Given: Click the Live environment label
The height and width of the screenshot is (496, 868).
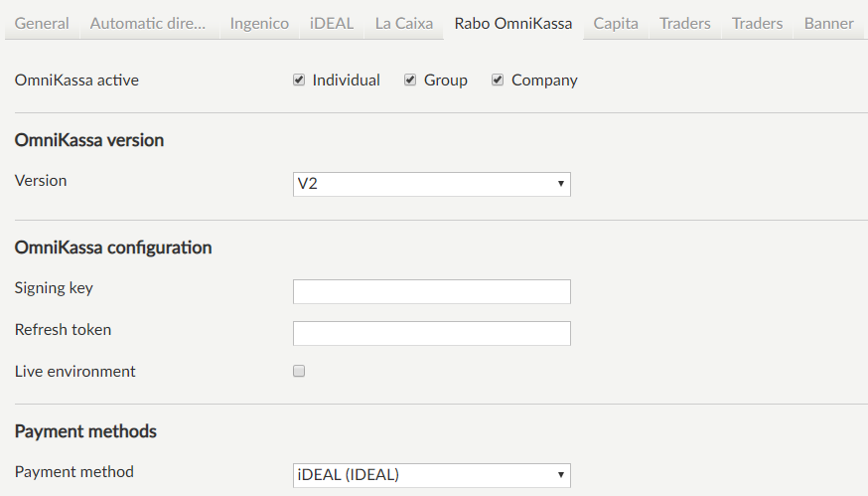Looking at the screenshot, I should pos(75,372).
